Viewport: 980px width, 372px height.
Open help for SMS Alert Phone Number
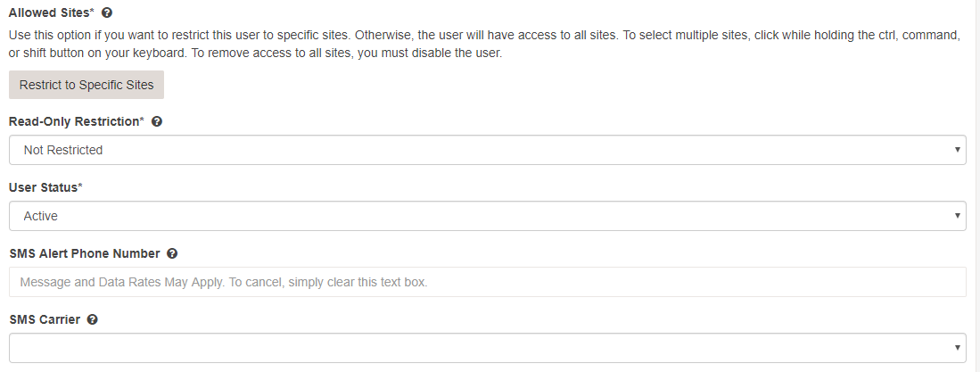pyautogui.click(x=172, y=253)
